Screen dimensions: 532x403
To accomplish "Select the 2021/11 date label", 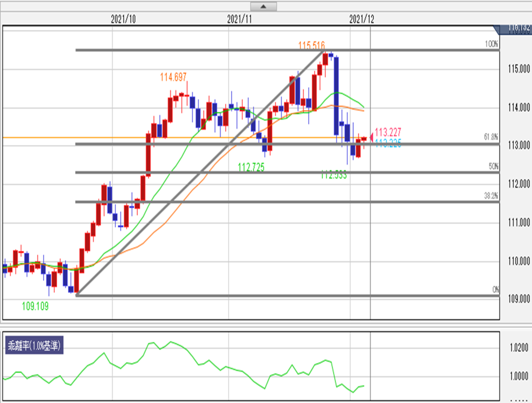I will [239, 19].
